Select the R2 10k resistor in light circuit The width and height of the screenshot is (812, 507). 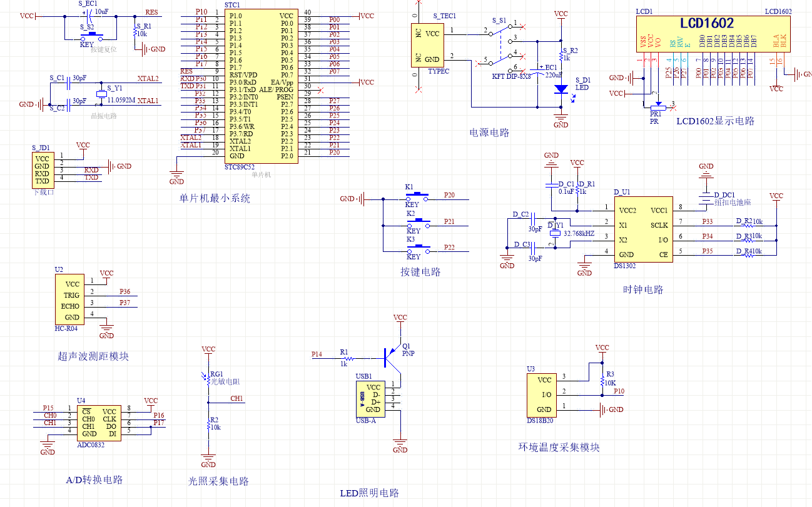[x=208, y=426]
